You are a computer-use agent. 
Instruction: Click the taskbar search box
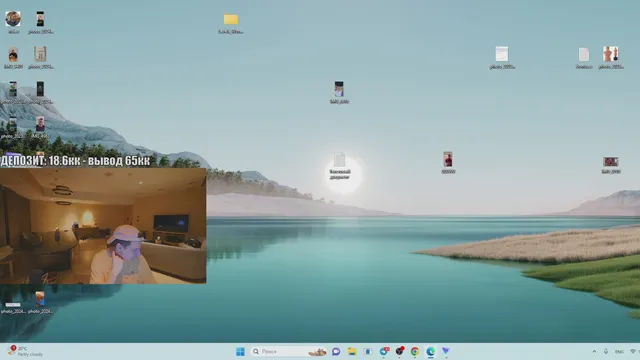(289, 351)
